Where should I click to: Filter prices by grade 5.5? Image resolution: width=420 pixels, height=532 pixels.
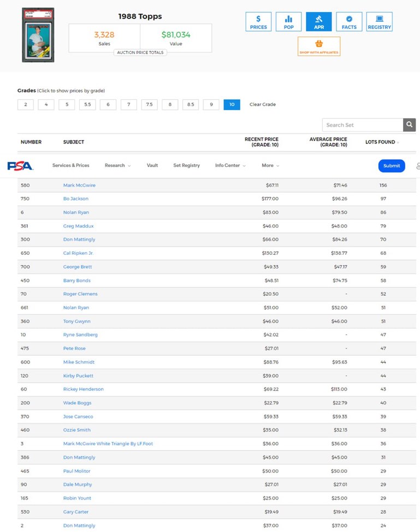click(x=87, y=105)
